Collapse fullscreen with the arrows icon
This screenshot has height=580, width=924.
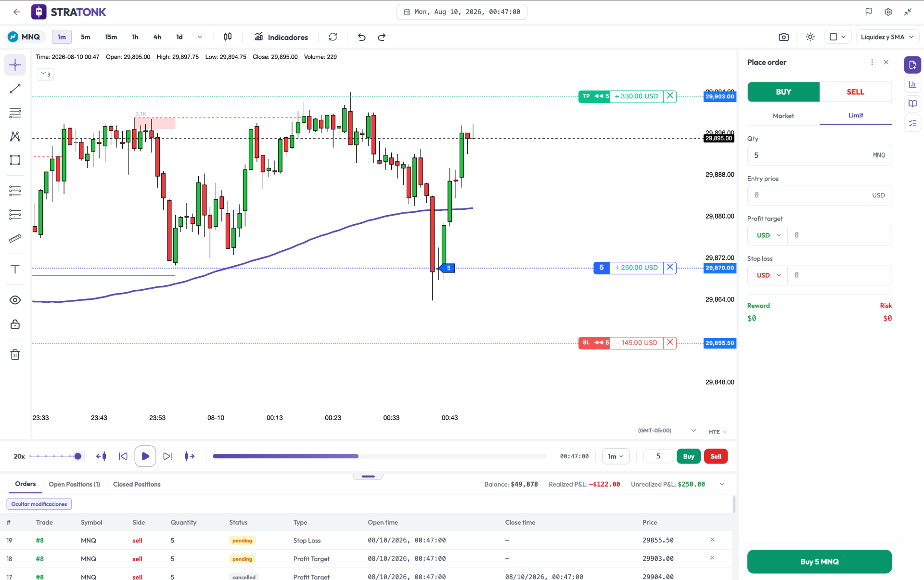click(908, 12)
